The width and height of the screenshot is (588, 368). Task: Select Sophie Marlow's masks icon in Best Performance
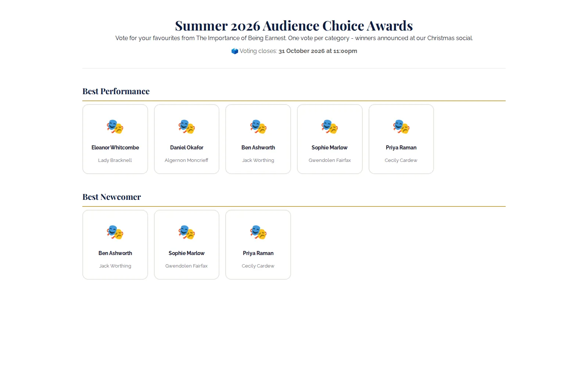click(330, 127)
